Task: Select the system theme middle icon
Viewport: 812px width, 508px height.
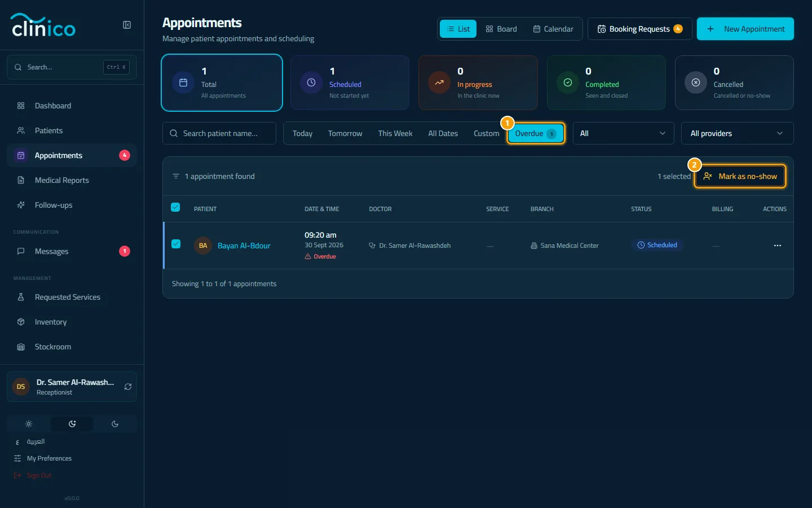Action: [x=72, y=424]
